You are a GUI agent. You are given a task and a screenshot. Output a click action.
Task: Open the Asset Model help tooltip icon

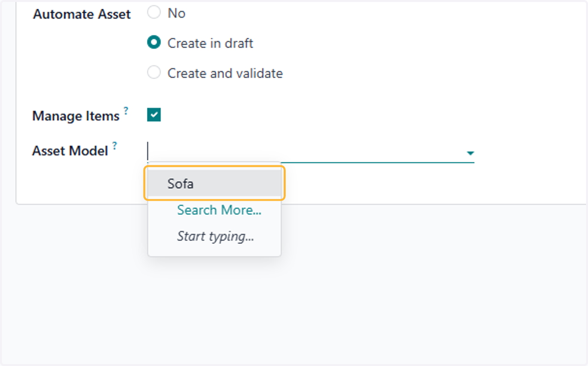[115, 146]
